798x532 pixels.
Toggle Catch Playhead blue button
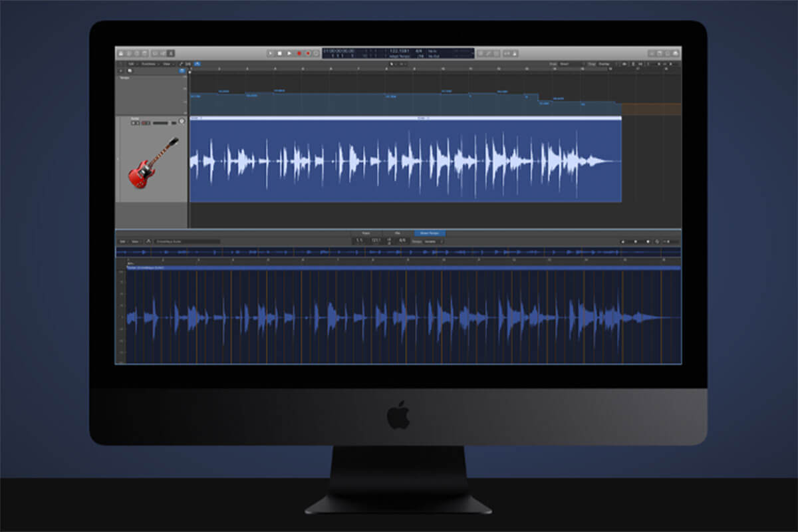197,64
